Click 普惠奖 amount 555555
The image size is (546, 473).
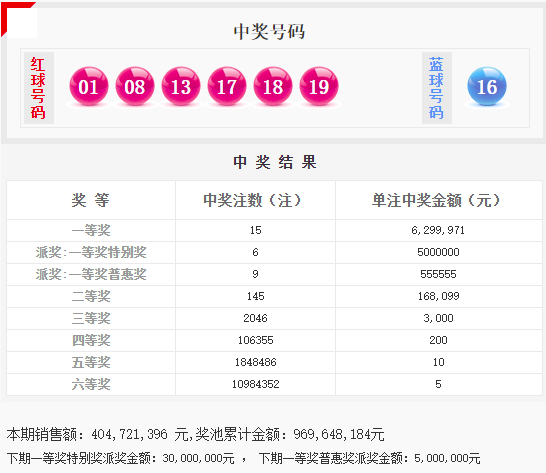tap(438, 274)
